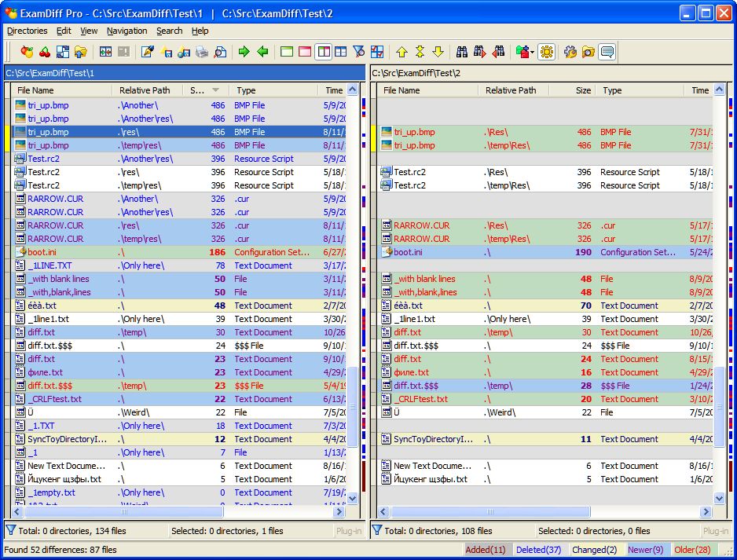Screen dimensions: 737x560
Task: Sort by File Name header in left pane
Action: coord(61,90)
